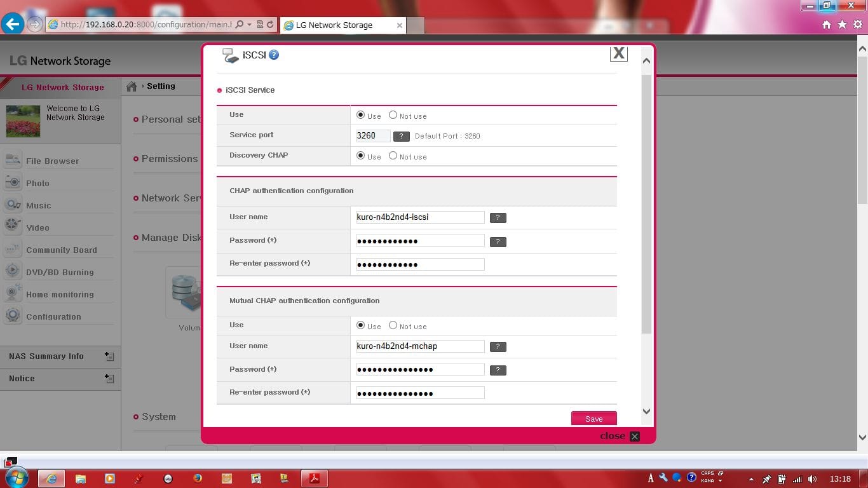Click the CHAP Re-enter password field
Viewport: 868px width, 488px height.
[420, 264]
